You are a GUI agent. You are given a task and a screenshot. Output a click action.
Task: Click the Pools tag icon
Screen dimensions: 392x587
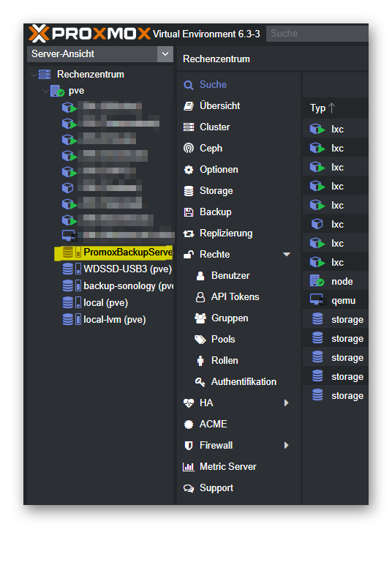click(200, 340)
